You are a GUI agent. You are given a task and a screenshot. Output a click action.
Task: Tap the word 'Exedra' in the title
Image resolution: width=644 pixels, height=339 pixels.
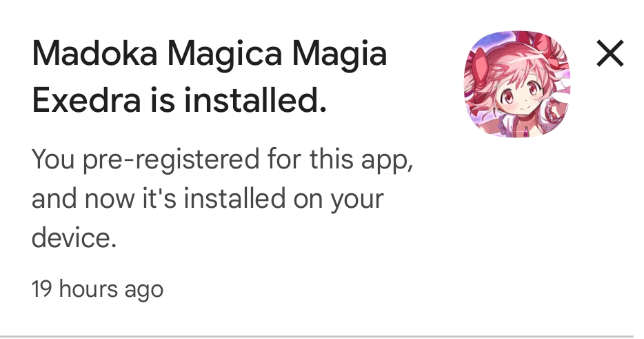coord(86,100)
